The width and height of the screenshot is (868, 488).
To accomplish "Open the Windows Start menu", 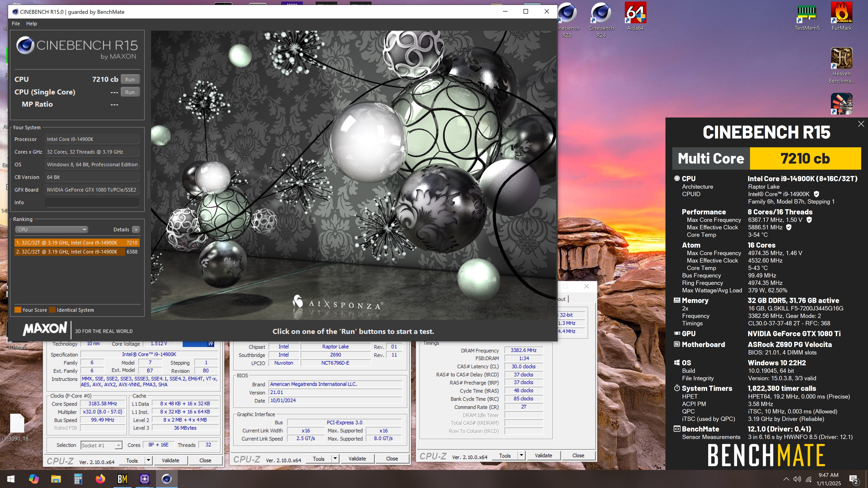I will (11, 479).
